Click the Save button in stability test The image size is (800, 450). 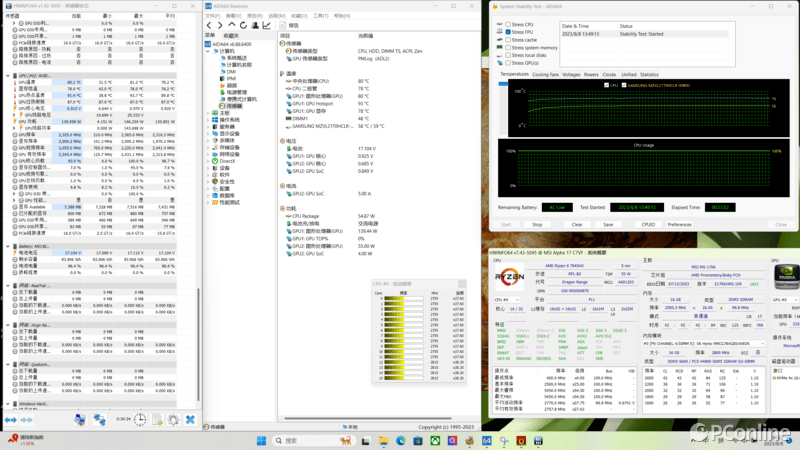click(x=608, y=224)
